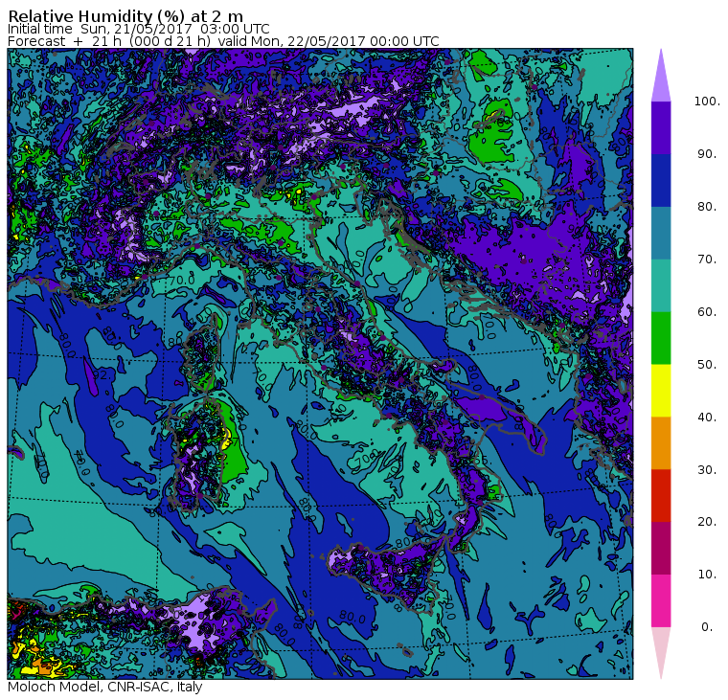
Task: Pick the red 20–30 colorbar band
Action: [x=661, y=496]
